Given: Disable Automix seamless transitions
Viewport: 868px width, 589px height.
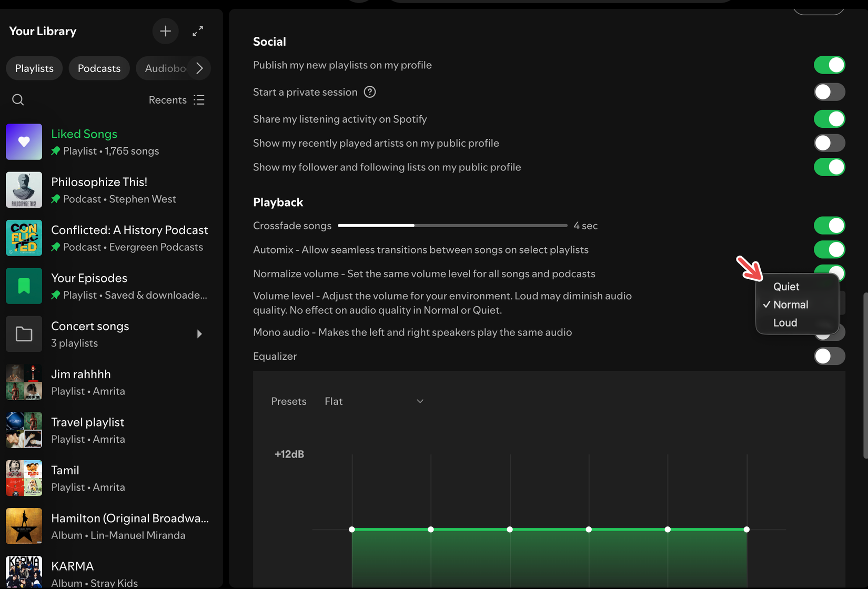Looking at the screenshot, I should [829, 249].
